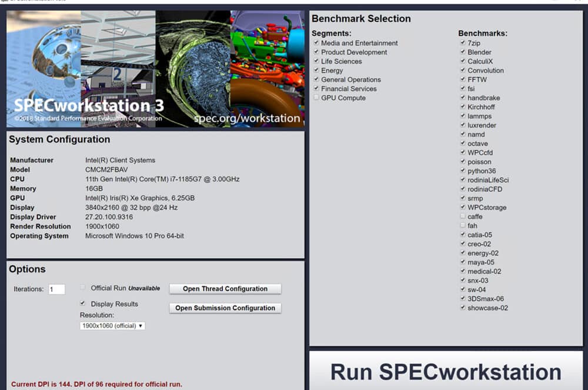Toggle the creo-02 benchmark checkbox
This screenshot has width=588, height=390.
[x=463, y=244]
